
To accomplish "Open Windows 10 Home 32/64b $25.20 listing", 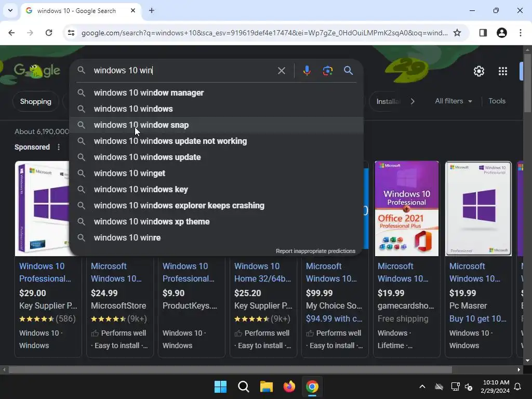I will pos(262,272).
